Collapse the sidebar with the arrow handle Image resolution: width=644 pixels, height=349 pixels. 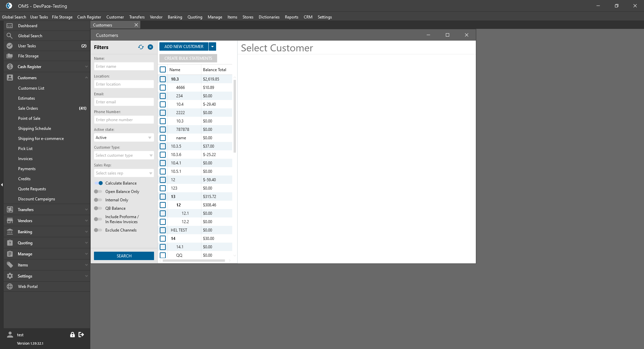pyautogui.click(x=2, y=185)
